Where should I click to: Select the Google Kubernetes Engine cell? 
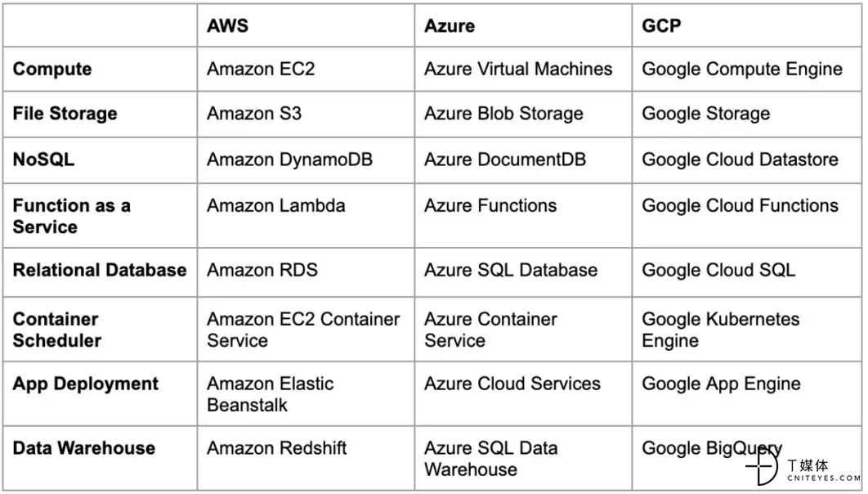pyautogui.click(x=747, y=330)
